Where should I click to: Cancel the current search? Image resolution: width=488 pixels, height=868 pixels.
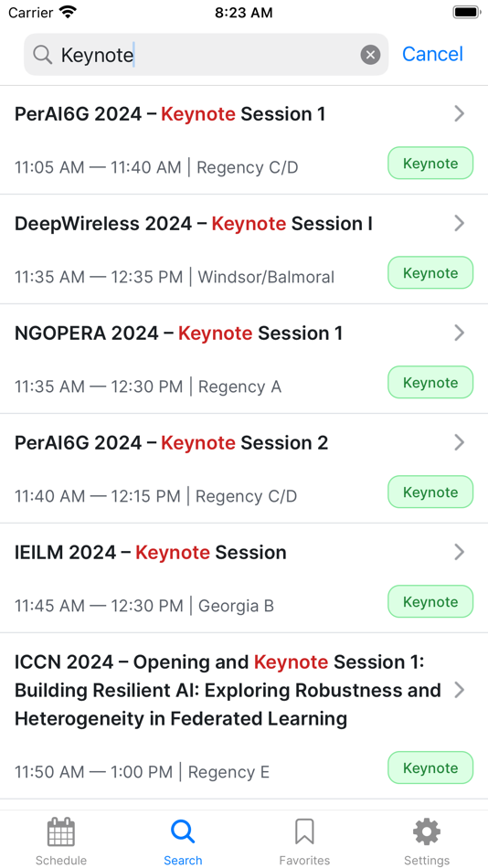(x=432, y=54)
